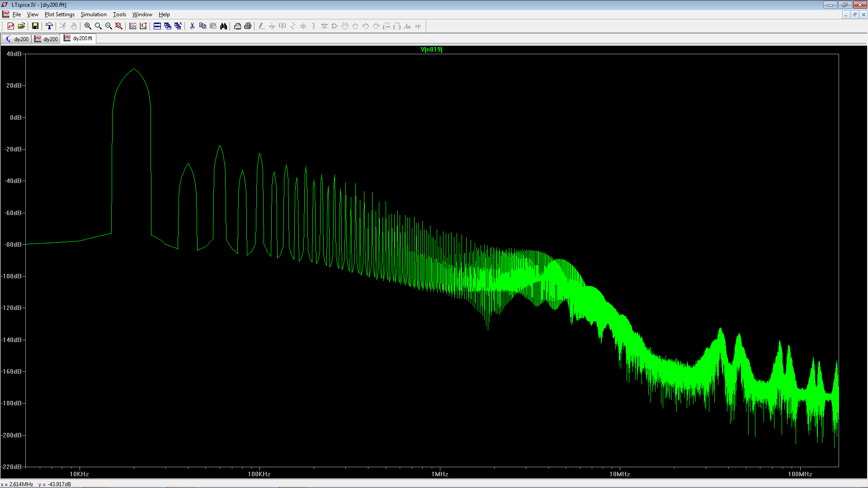Click the Run simulation icon

pyautogui.click(x=63, y=26)
